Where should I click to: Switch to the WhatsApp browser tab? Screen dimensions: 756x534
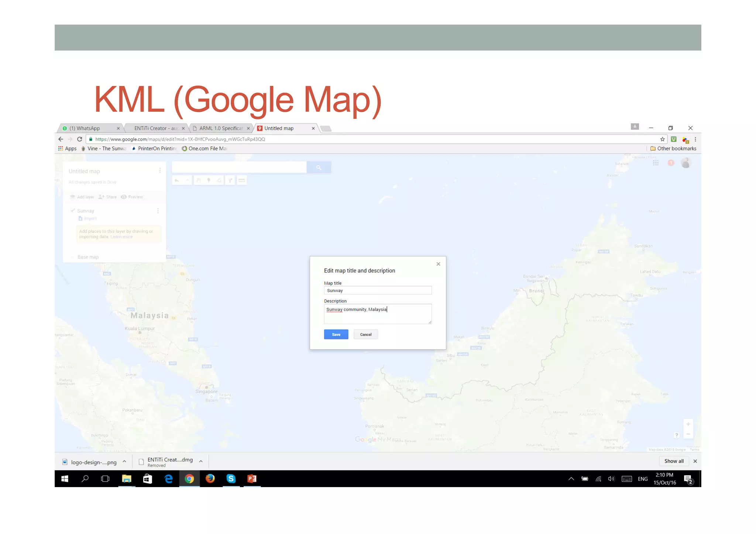[88, 128]
